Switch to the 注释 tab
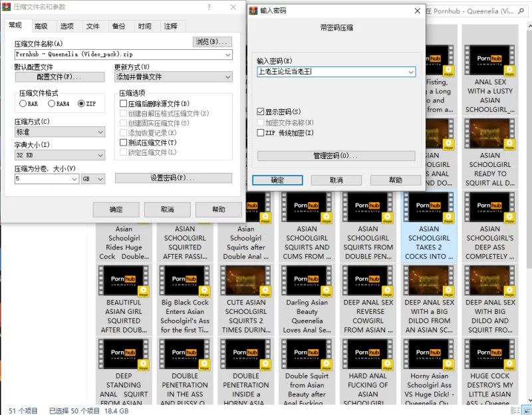532x415 pixels. (x=171, y=26)
